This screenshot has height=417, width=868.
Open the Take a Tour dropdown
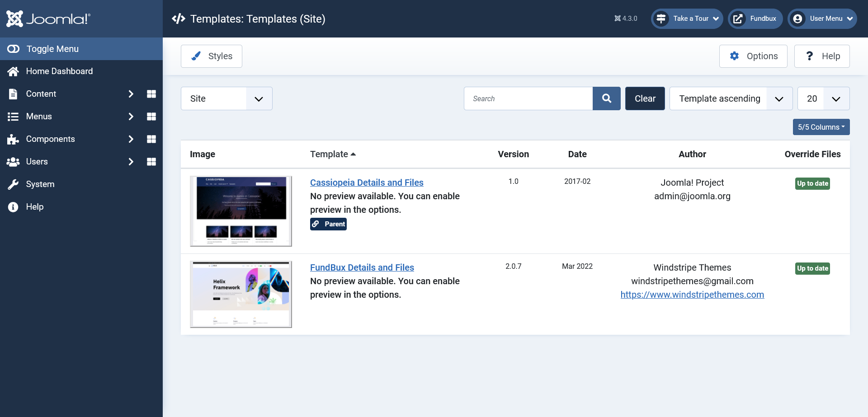point(687,19)
